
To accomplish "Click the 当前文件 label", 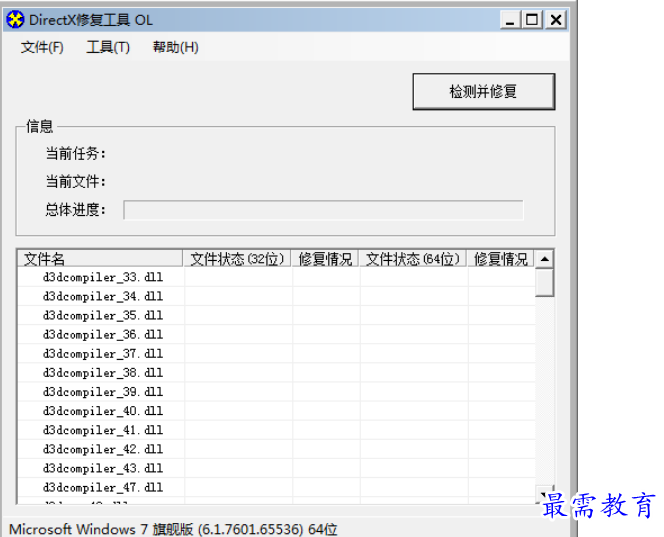I will (x=75, y=181).
